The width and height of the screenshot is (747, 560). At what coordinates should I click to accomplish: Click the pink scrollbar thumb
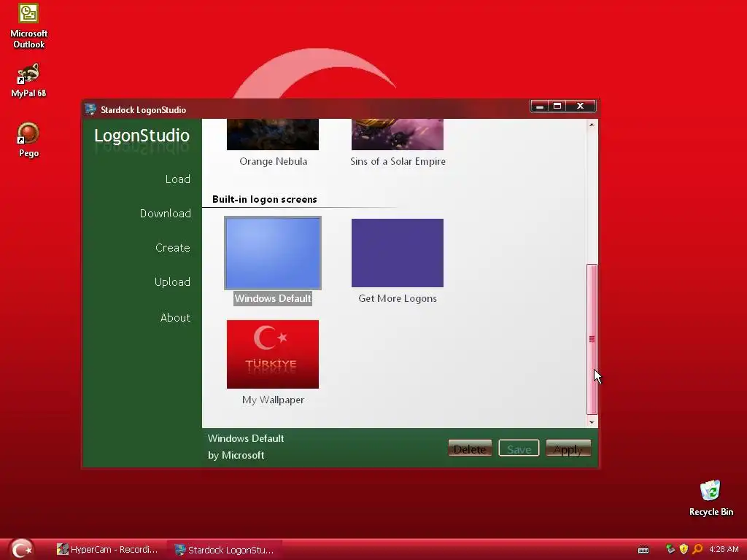pyautogui.click(x=592, y=339)
